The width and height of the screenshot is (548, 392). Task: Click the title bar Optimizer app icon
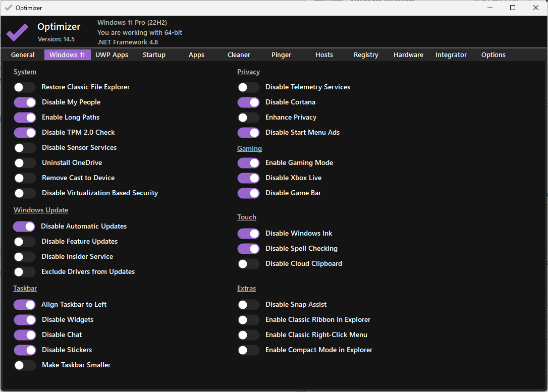pyautogui.click(x=9, y=8)
